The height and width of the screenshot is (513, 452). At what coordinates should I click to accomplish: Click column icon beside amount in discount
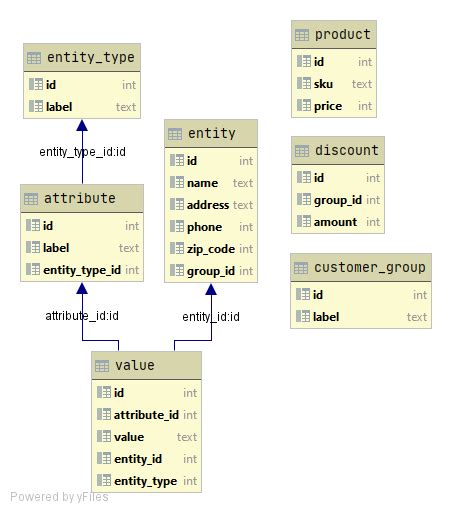click(304, 221)
